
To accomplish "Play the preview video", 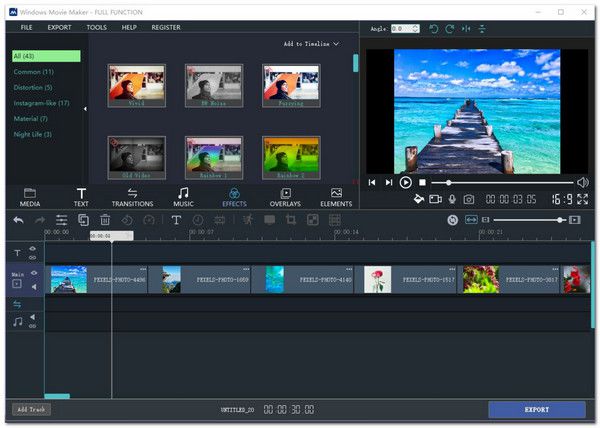I will (406, 182).
